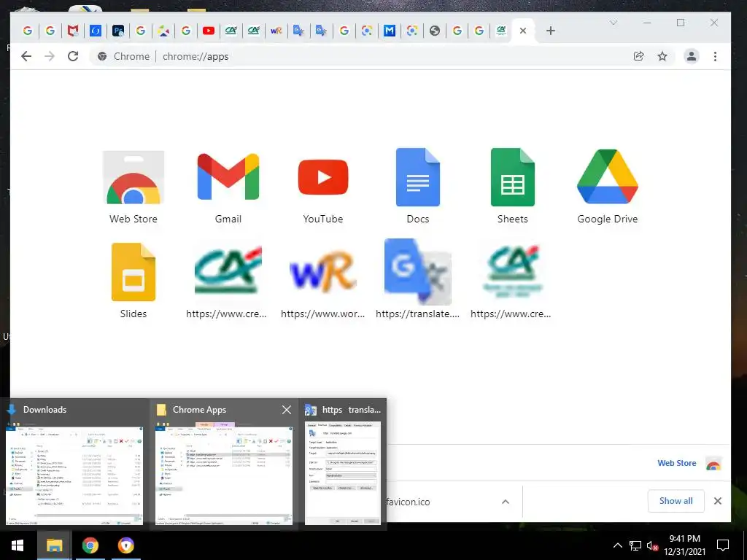747x560 pixels.
Task: Open the notification center icon
Action: (723, 545)
